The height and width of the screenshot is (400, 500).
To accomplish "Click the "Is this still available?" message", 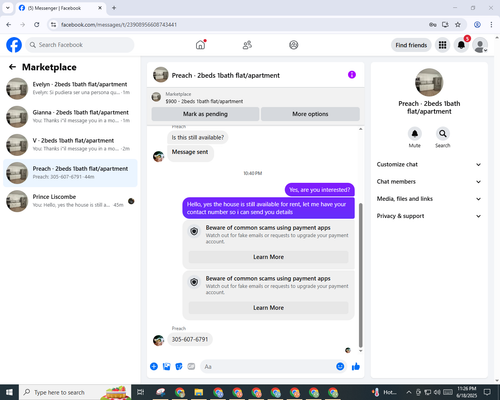I will [x=198, y=137].
